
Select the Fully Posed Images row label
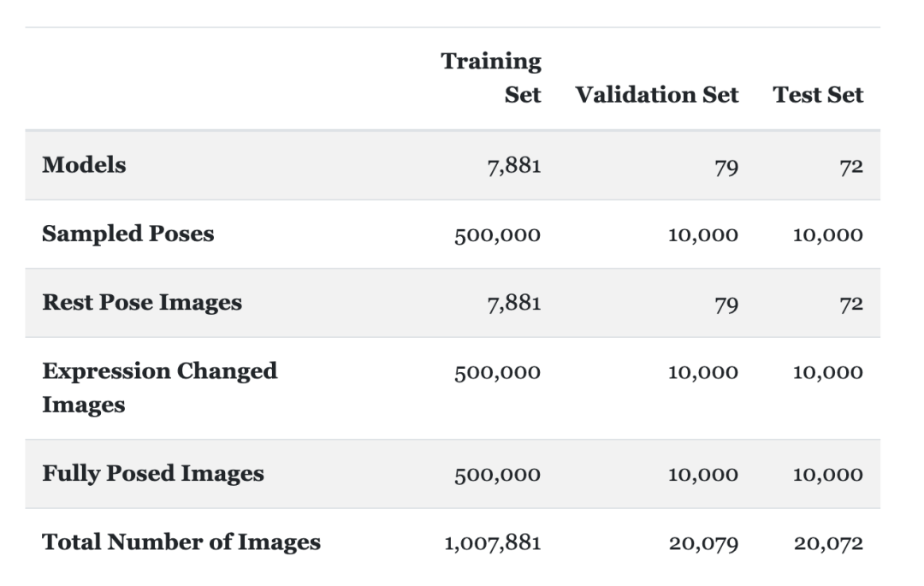click(152, 474)
